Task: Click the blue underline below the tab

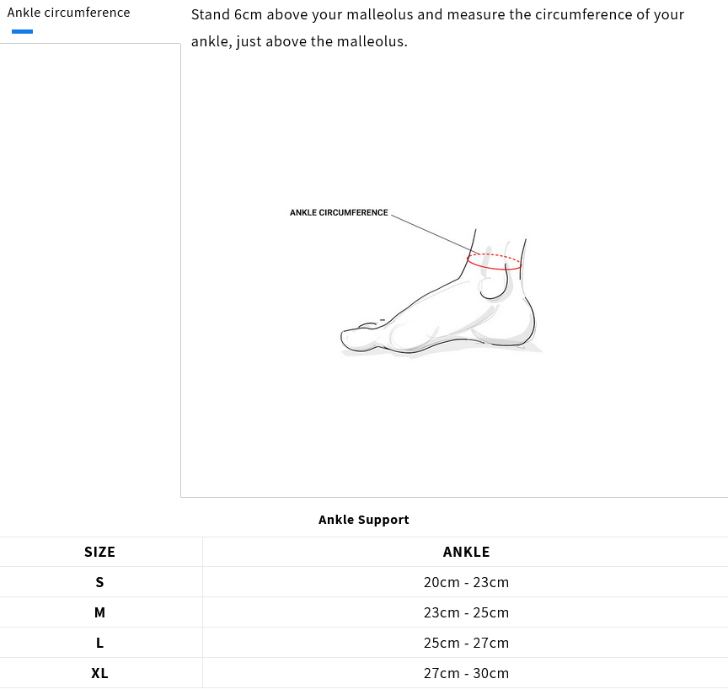Action: click(x=22, y=32)
